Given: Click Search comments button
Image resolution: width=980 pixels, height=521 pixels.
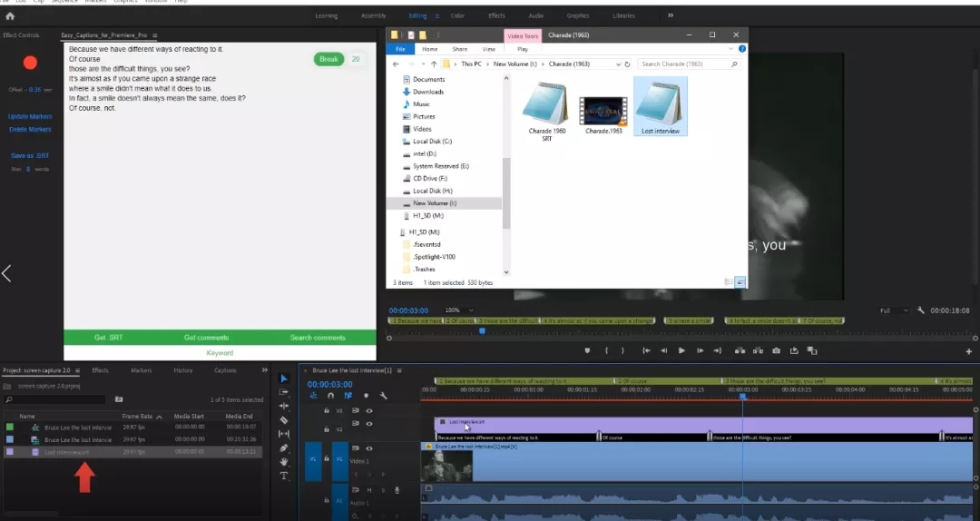Looking at the screenshot, I should pyautogui.click(x=318, y=337).
